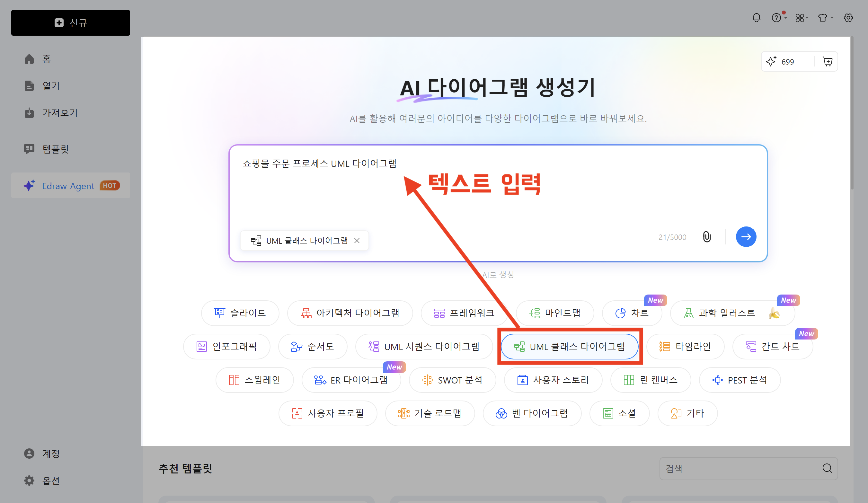Open the 템플릿 sidebar menu item
This screenshot has width=868, height=503.
[x=55, y=149]
